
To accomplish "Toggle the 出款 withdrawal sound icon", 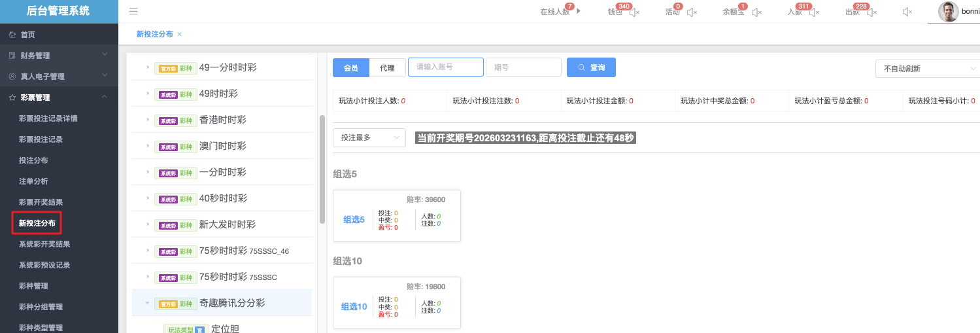I will (x=871, y=12).
